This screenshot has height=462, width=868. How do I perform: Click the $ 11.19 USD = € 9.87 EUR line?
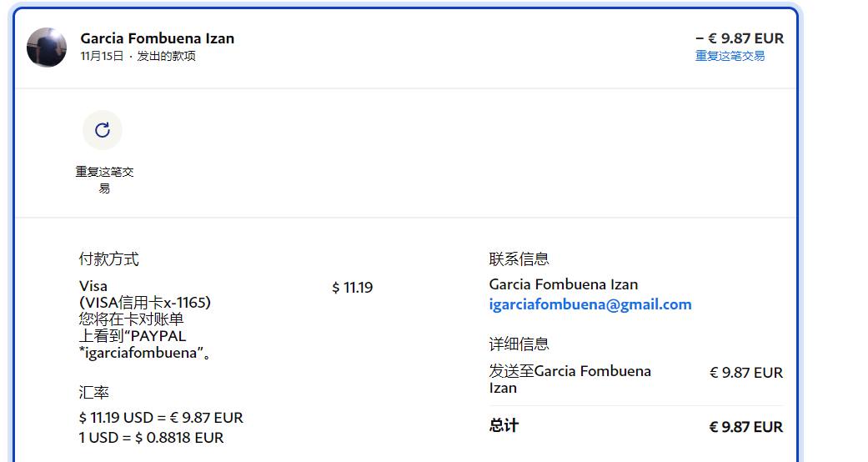[x=161, y=418]
